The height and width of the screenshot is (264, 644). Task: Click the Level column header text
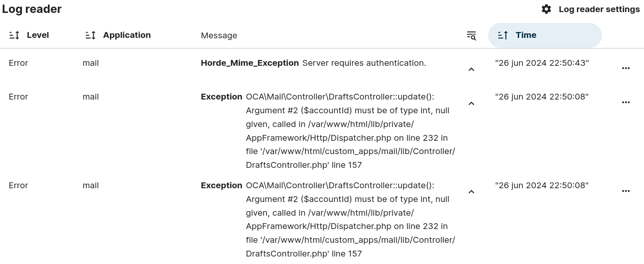38,35
